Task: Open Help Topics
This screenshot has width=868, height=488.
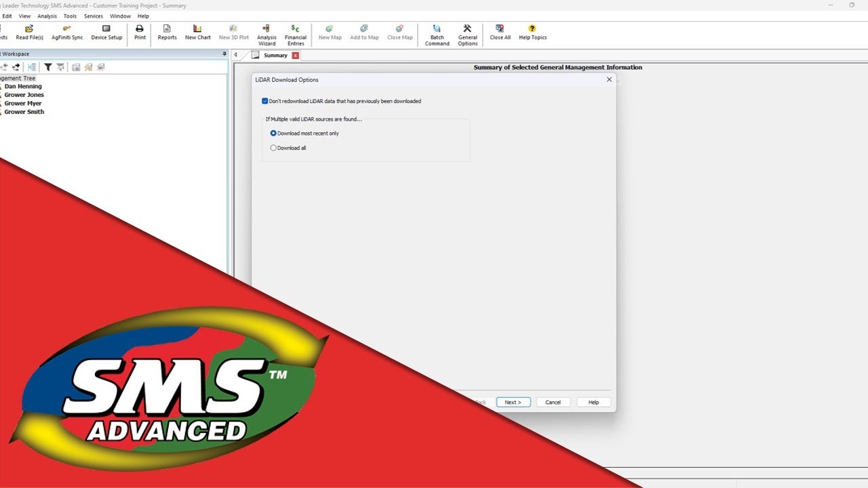Action: pyautogui.click(x=532, y=32)
